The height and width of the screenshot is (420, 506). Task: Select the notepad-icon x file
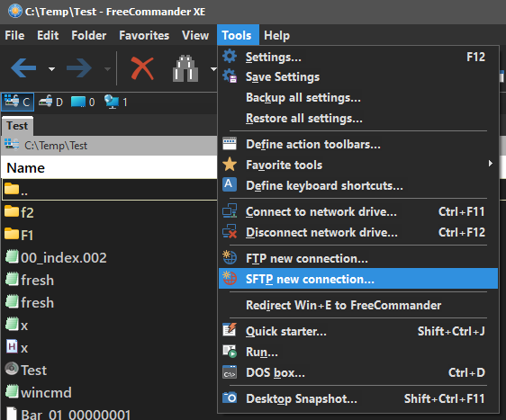coord(17,325)
